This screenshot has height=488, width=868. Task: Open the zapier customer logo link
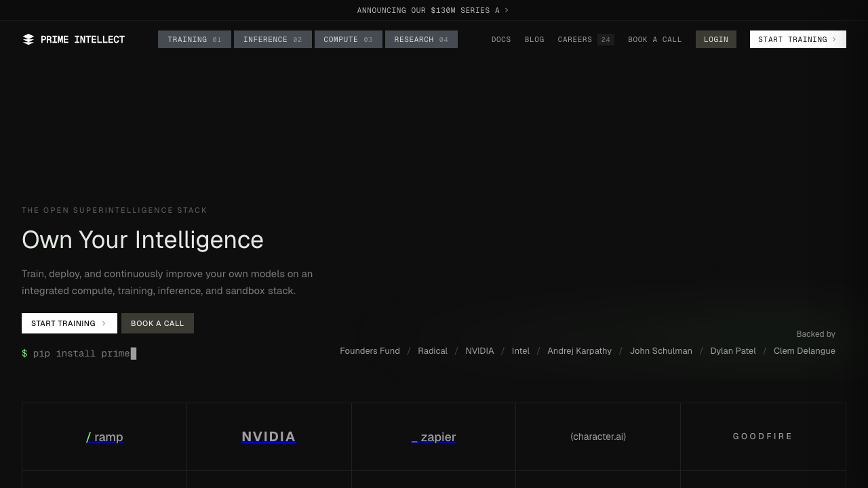433,437
